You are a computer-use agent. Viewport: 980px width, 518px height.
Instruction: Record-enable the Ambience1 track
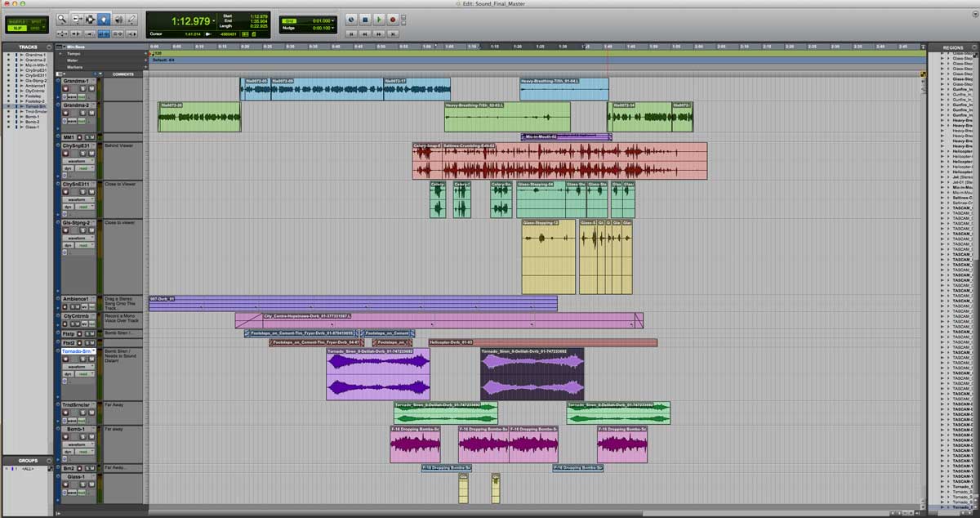click(x=65, y=307)
